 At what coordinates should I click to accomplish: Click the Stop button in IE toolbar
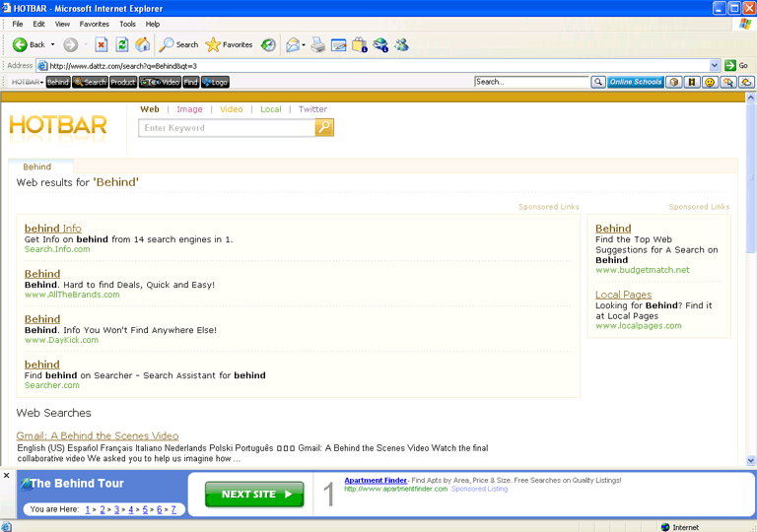pyautogui.click(x=101, y=44)
